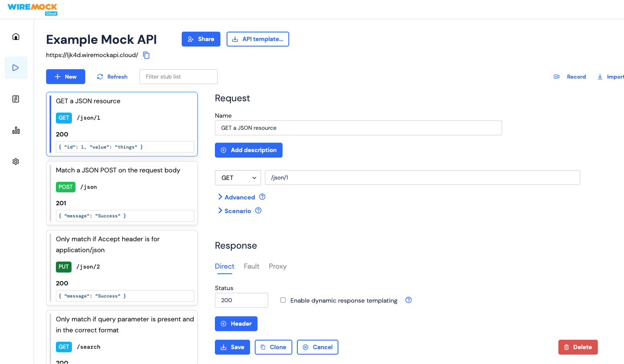Share the Example Mock API
This screenshot has width=624, height=364.
coord(201,39)
